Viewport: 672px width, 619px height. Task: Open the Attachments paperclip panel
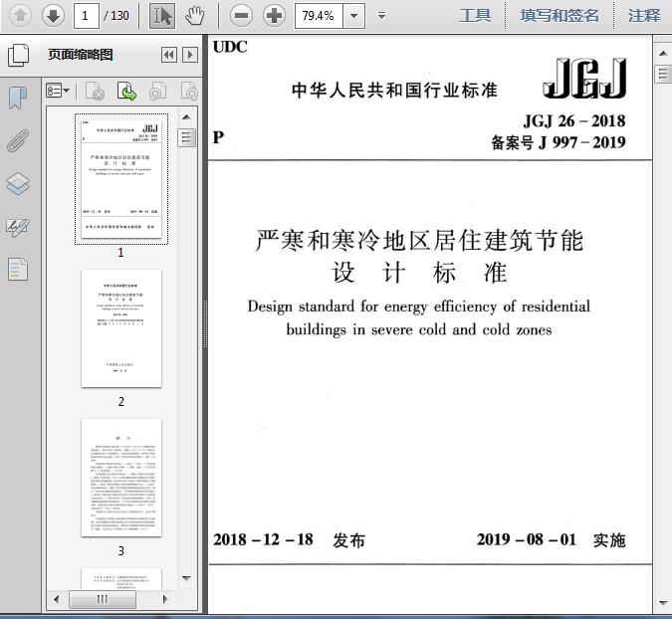[x=18, y=140]
